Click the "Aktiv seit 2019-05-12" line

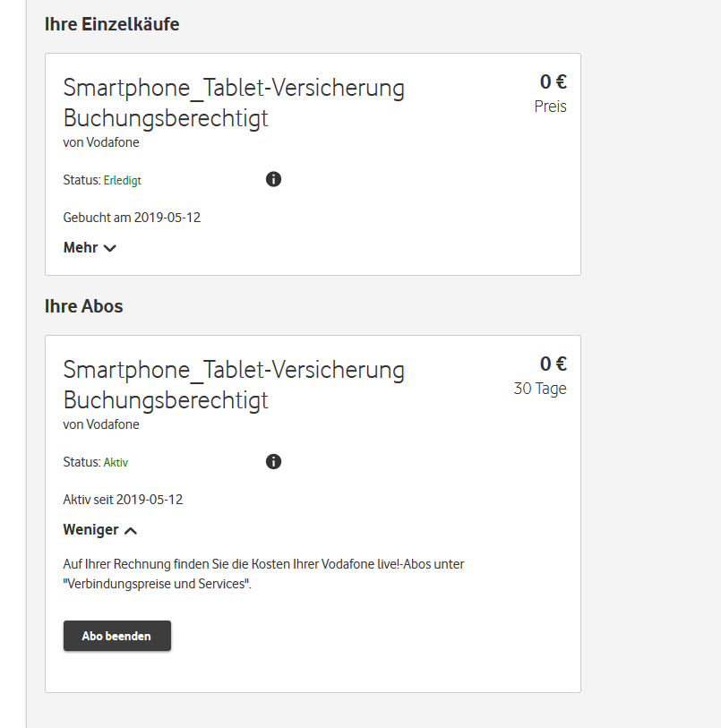[x=123, y=500]
